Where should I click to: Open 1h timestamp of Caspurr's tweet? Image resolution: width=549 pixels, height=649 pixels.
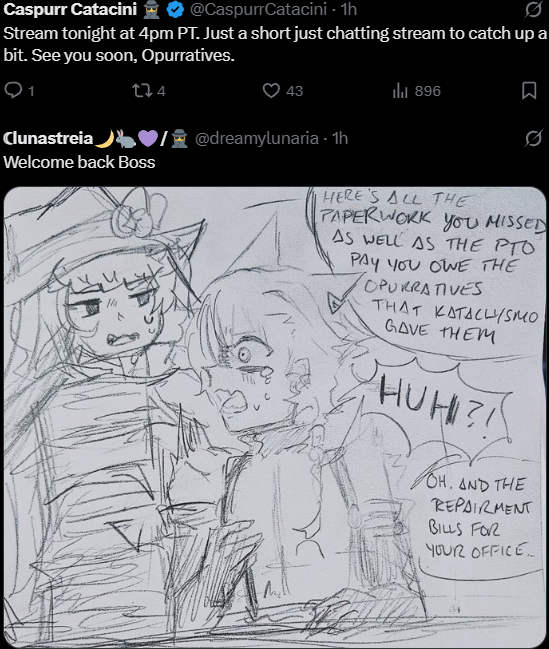coord(349,9)
